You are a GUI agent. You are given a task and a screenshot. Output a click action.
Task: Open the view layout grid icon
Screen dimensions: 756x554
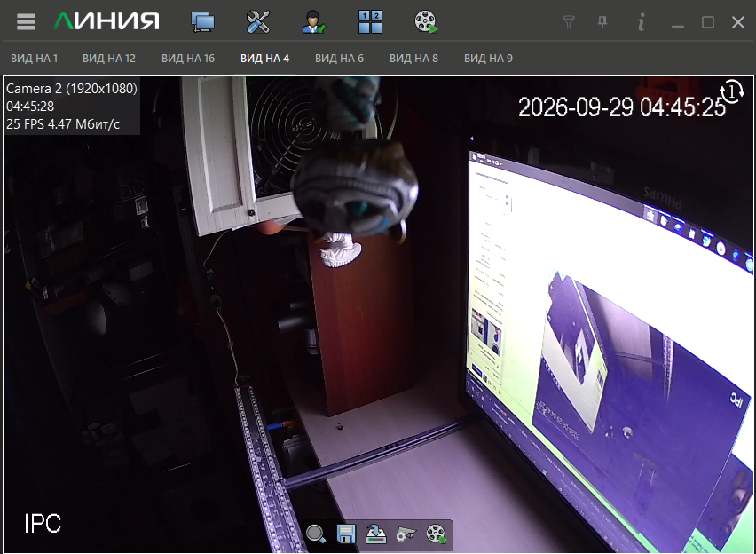(370, 22)
